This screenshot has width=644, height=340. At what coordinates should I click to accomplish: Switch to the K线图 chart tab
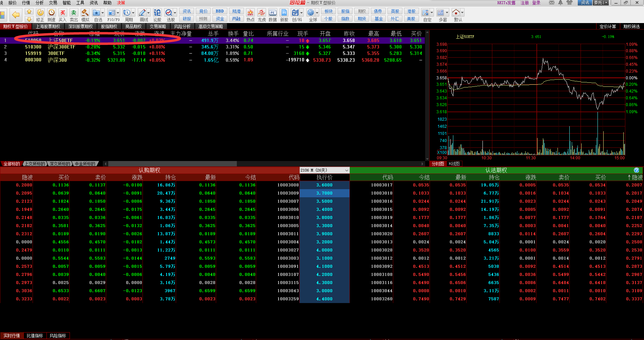coord(454,164)
